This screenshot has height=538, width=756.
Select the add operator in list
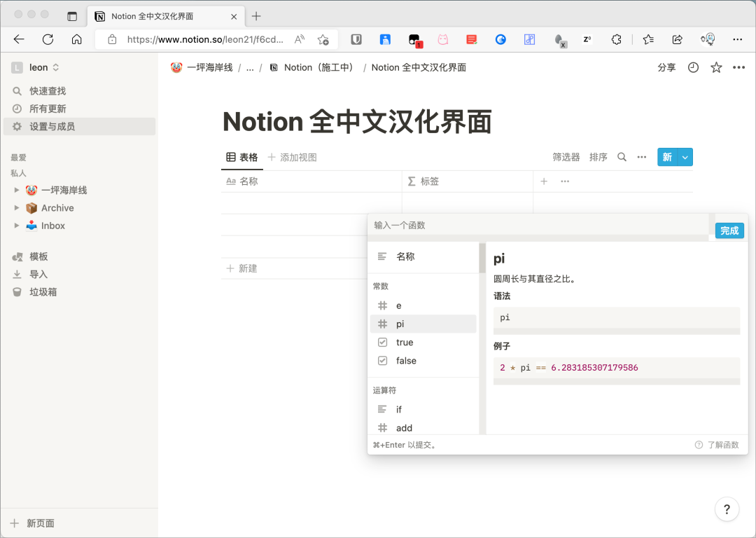pyautogui.click(x=423, y=427)
